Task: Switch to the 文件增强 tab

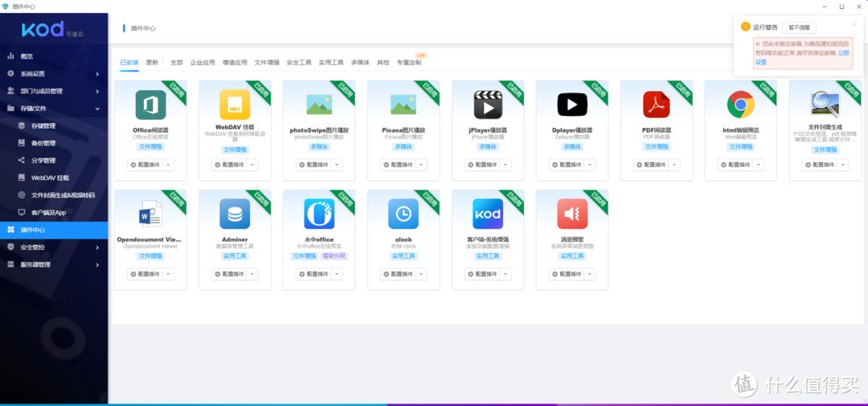Action: click(x=267, y=63)
